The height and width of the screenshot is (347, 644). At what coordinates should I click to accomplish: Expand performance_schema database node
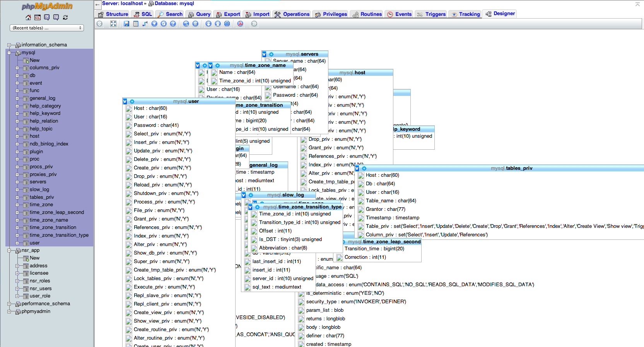tap(9, 304)
